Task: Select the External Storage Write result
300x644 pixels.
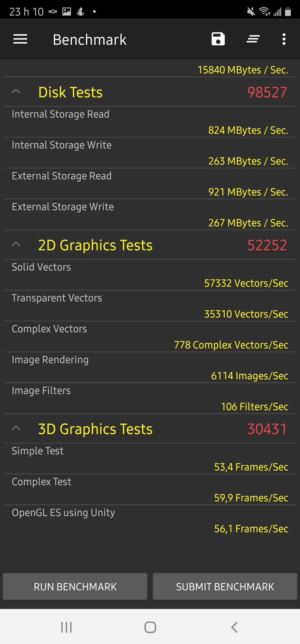Action: coord(150,214)
